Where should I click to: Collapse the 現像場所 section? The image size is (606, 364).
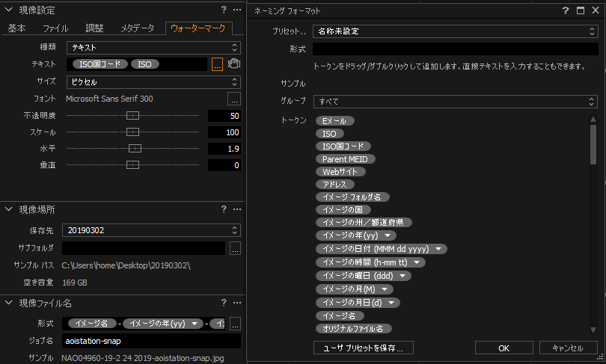pyautogui.click(x=8, y=209)
